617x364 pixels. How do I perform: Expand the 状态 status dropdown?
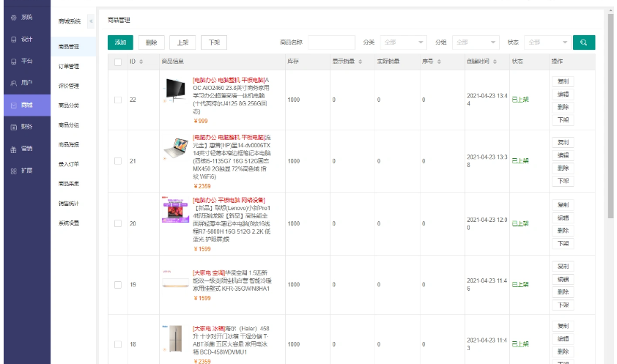click(x=547, y=42)
